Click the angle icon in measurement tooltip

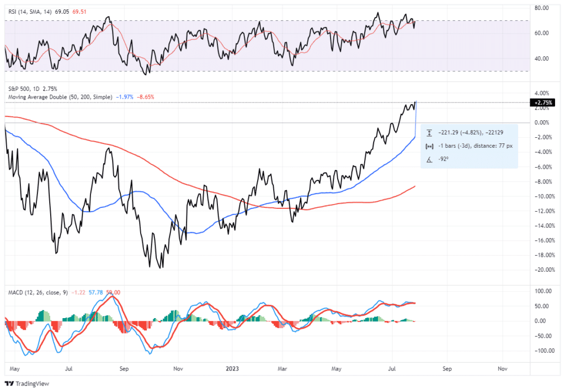429,160
